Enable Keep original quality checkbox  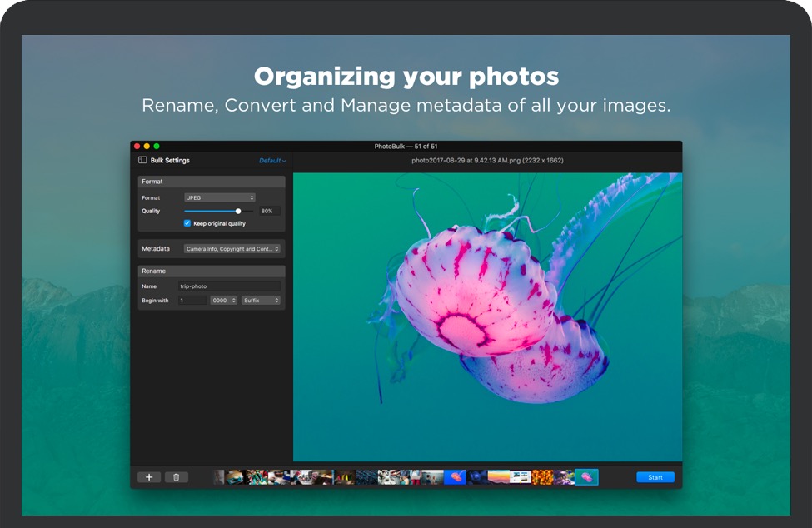point(187,223)
